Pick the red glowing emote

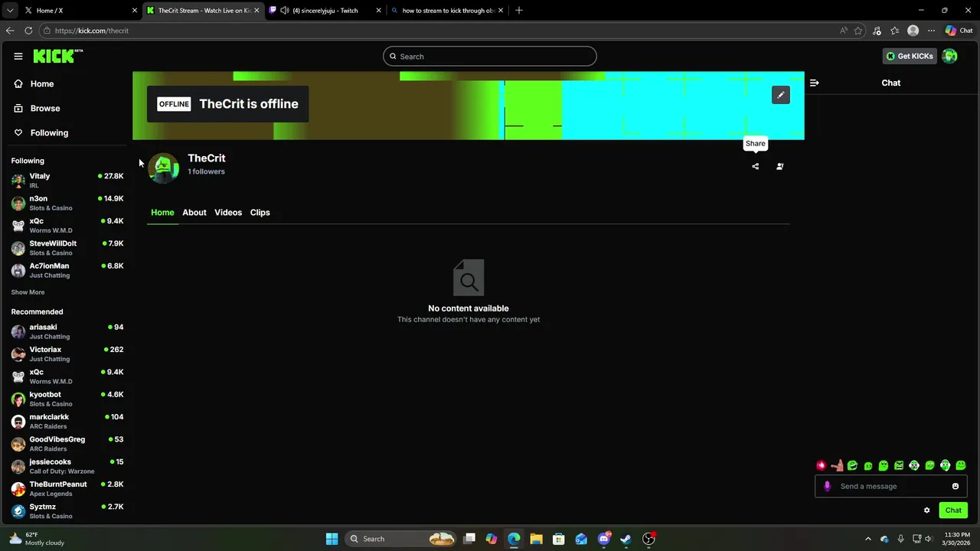(x=822, y=465)
